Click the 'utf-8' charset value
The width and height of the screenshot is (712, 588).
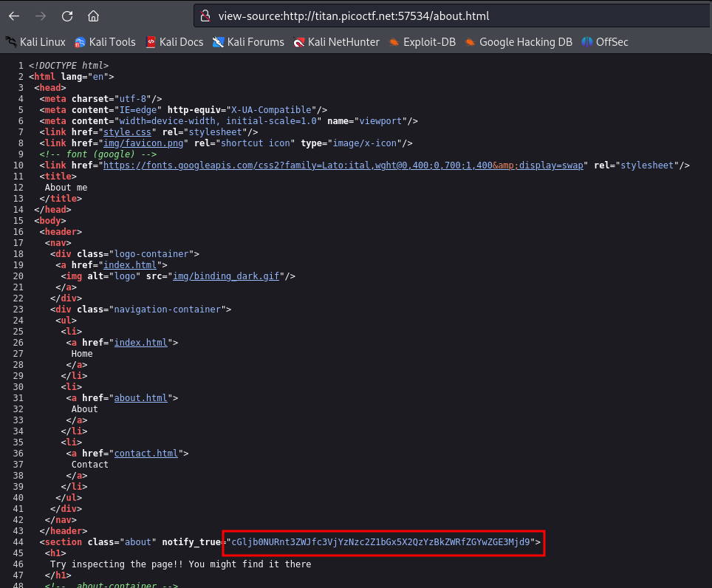point(133,99)
